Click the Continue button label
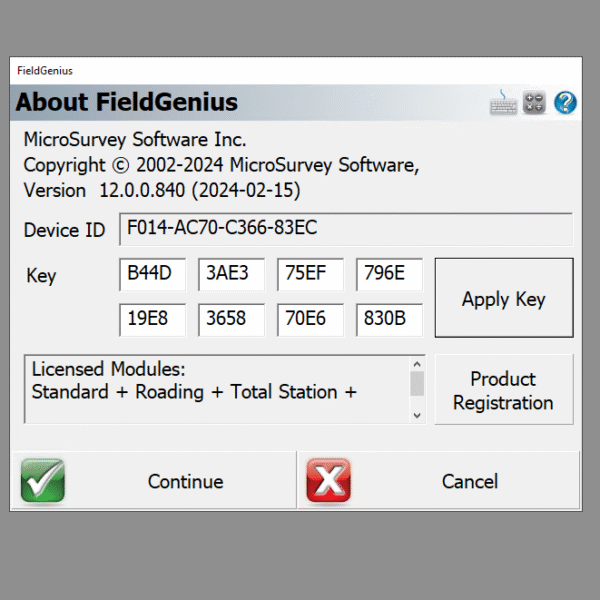600x600 pixels. click(x=186, y=481)
